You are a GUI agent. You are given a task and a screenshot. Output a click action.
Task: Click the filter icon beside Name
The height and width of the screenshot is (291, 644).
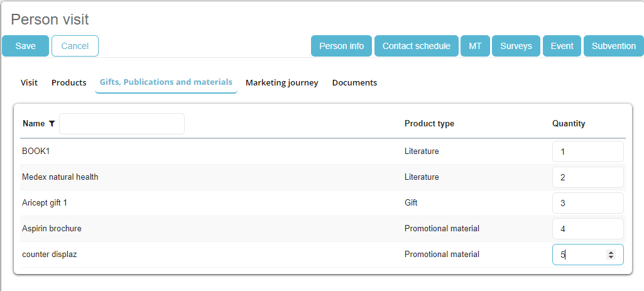[52, 124]
